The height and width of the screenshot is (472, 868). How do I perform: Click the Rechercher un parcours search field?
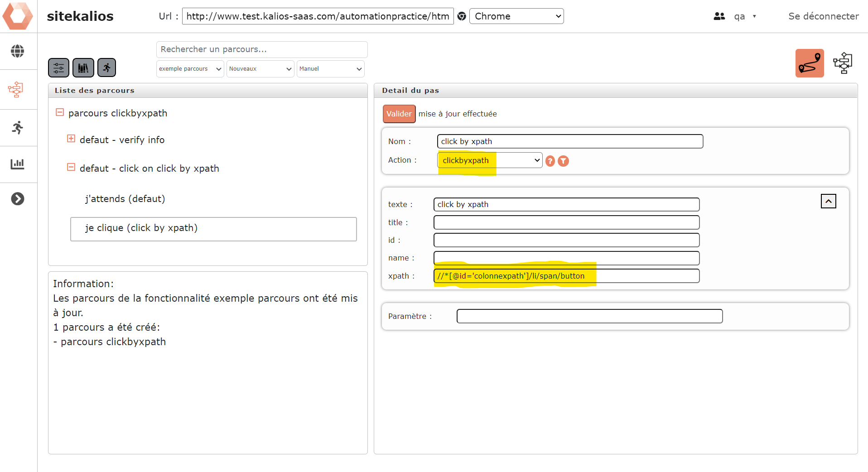pyautogui.click(x=262, y=49)
